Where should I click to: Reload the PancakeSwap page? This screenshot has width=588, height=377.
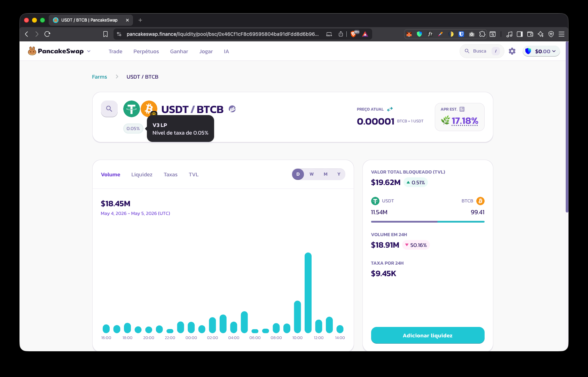click(x=47, y=34)
